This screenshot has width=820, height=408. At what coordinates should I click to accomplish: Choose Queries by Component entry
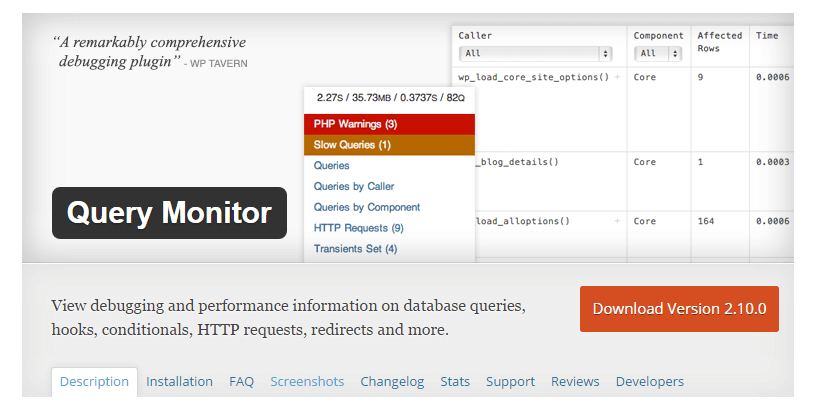[x=367, y=207]
